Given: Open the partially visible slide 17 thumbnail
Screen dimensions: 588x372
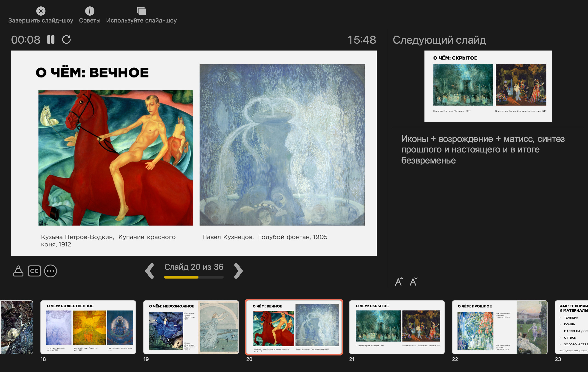Looking at the screenshot, I should pos(17,327).
